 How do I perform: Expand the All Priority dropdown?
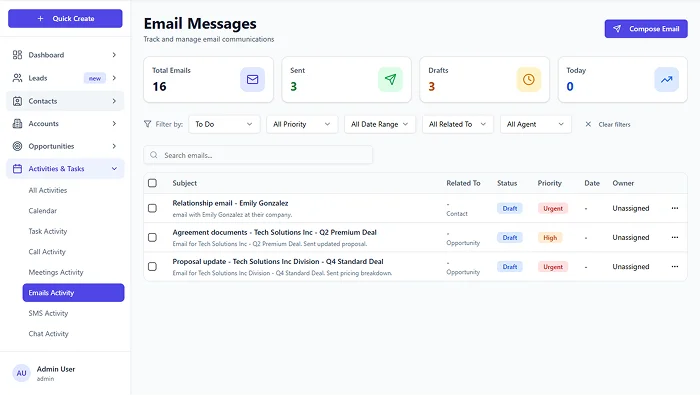[303, 124]
